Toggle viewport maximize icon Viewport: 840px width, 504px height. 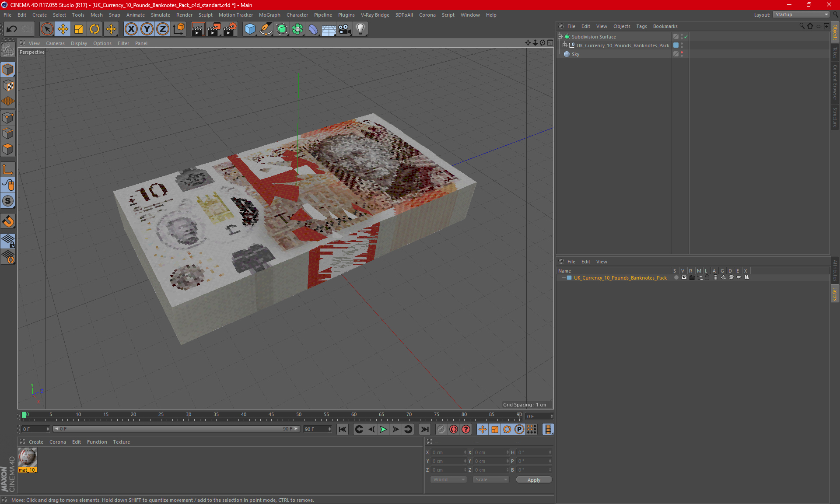click(x=550, y=43)
